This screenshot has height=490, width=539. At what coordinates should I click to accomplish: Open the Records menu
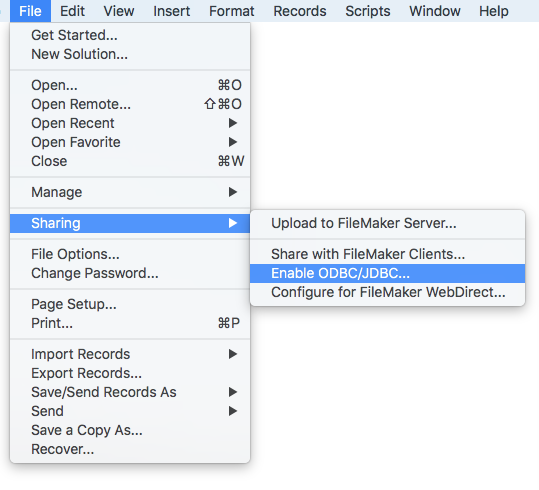[300, 11]
